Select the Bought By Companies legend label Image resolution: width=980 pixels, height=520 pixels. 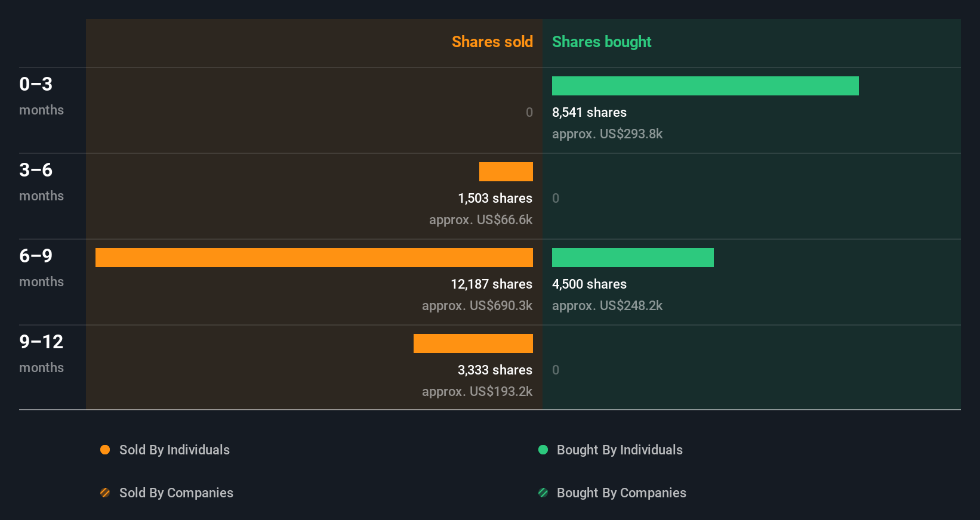[x=621, y=493]
